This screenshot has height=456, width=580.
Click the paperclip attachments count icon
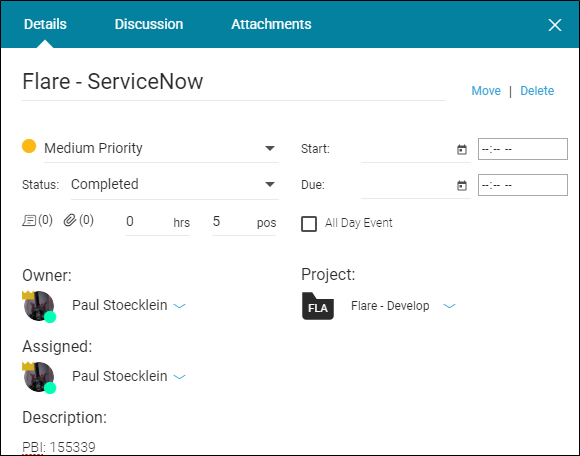[70, 220]
